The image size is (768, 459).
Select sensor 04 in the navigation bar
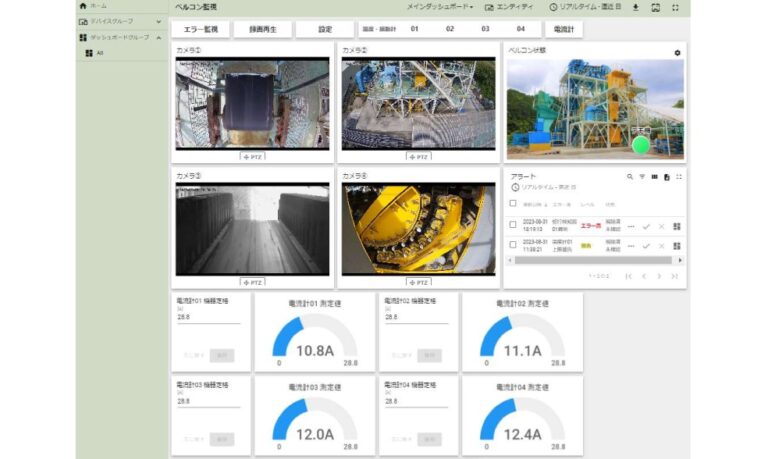pos(521,29)
